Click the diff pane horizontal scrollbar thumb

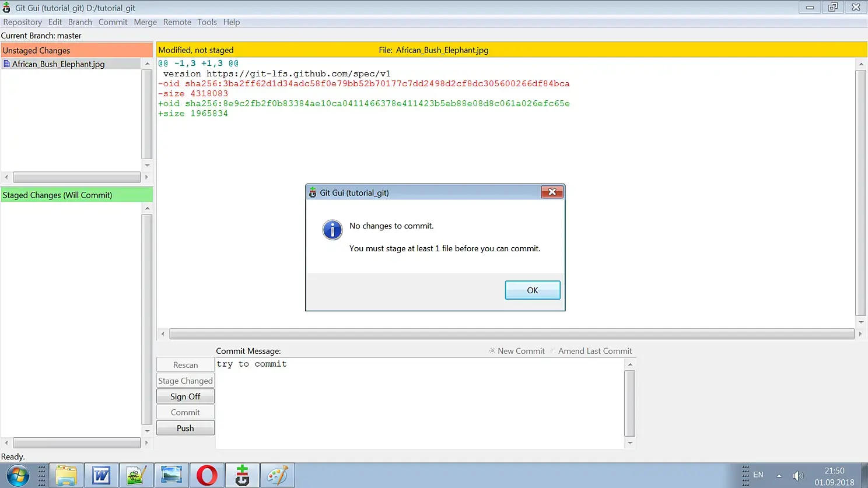pyautogui.click(x=512, y=334)
